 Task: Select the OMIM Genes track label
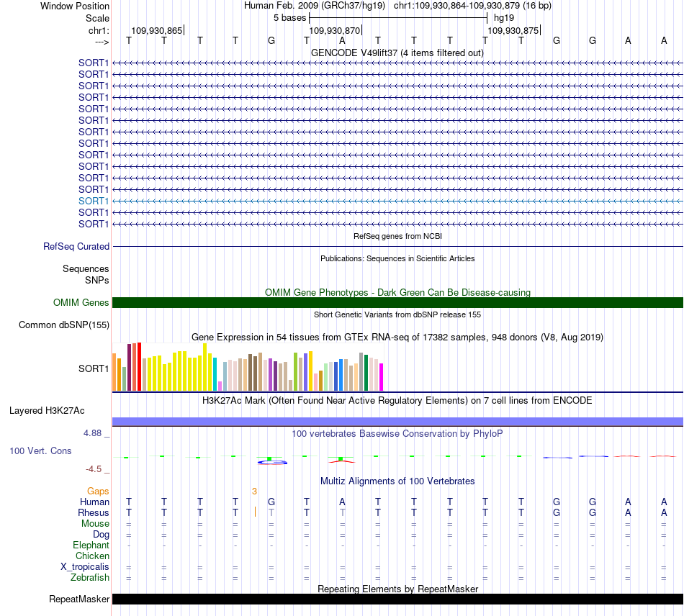click(81, 302)
